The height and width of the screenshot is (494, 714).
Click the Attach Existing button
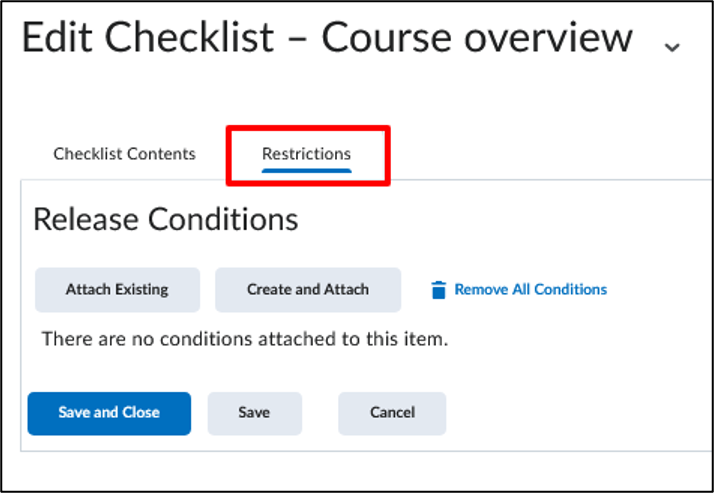[x=117, y=290]
